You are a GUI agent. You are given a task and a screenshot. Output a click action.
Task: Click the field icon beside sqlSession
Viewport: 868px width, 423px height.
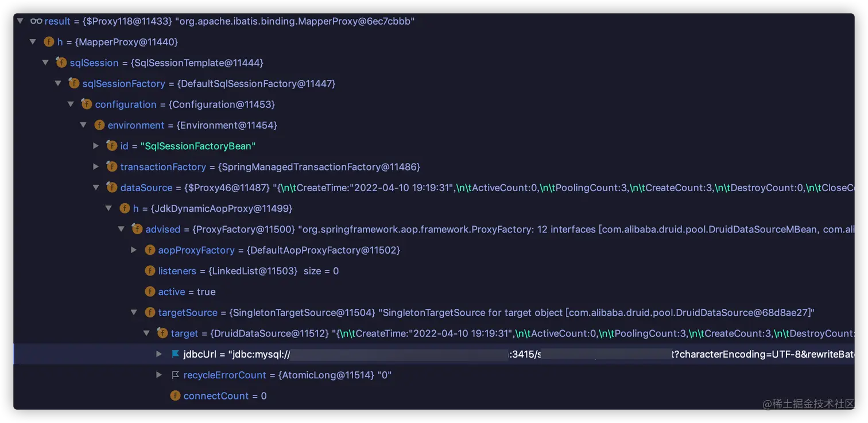click(61, 63)
